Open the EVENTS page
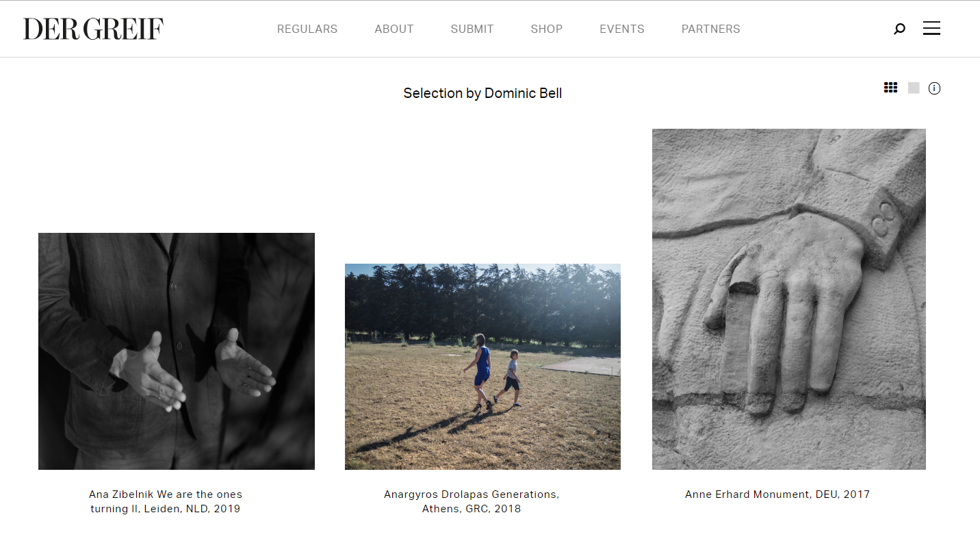The height and width of the screenshot is (552, 980). click(x=622, y=29)
